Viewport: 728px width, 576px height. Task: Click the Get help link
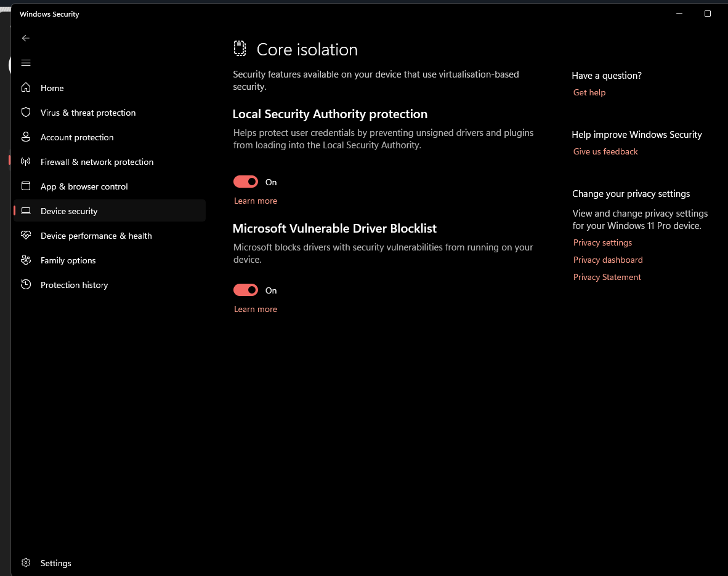pos(589,92)
